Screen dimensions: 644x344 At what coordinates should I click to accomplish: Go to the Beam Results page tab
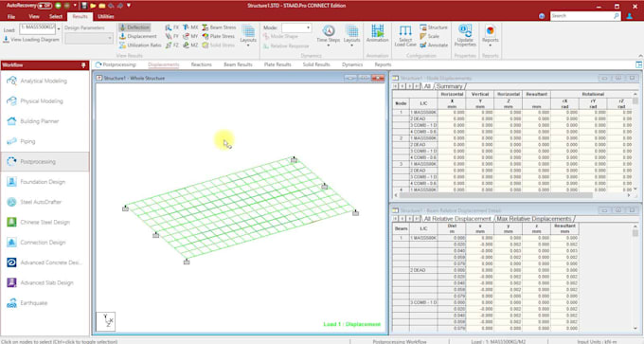[238, 64]
